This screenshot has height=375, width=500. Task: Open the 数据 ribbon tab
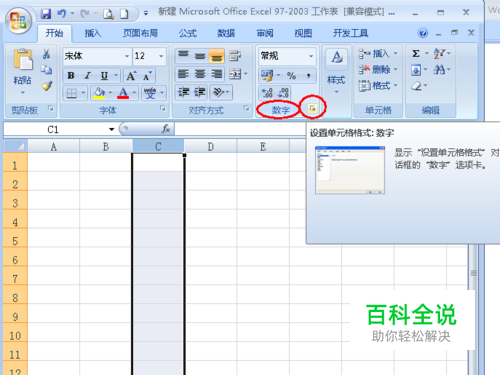pos(226,33)
